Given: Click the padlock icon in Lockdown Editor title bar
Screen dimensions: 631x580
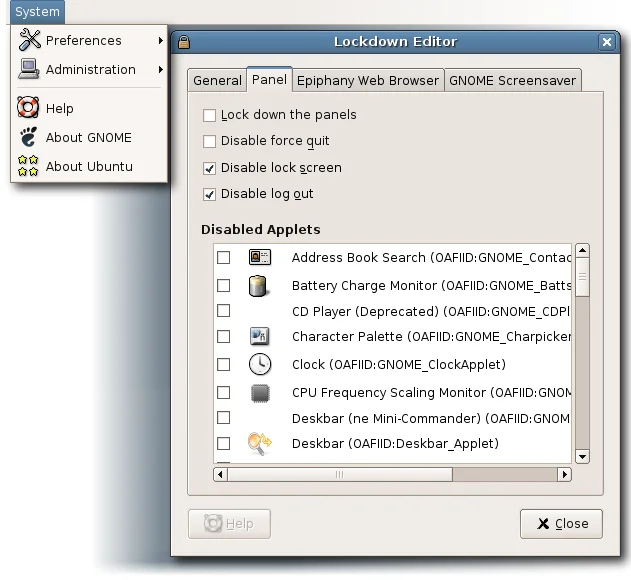Looking at the screenshot, I should 184,42.
